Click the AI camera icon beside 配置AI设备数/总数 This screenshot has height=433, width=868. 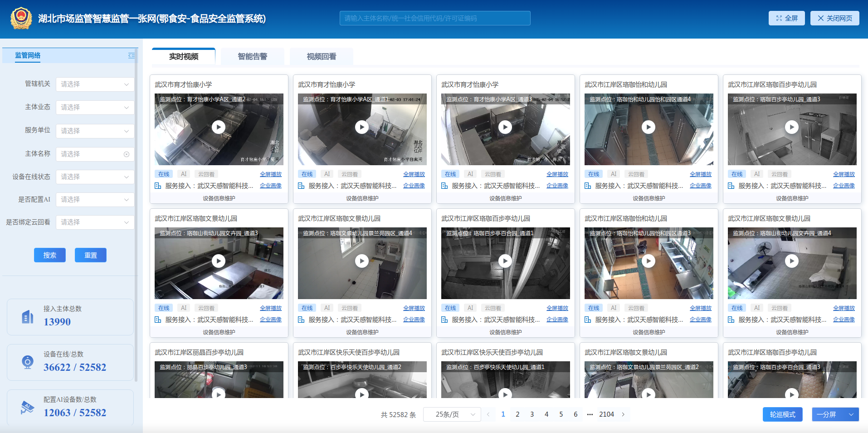28,408
